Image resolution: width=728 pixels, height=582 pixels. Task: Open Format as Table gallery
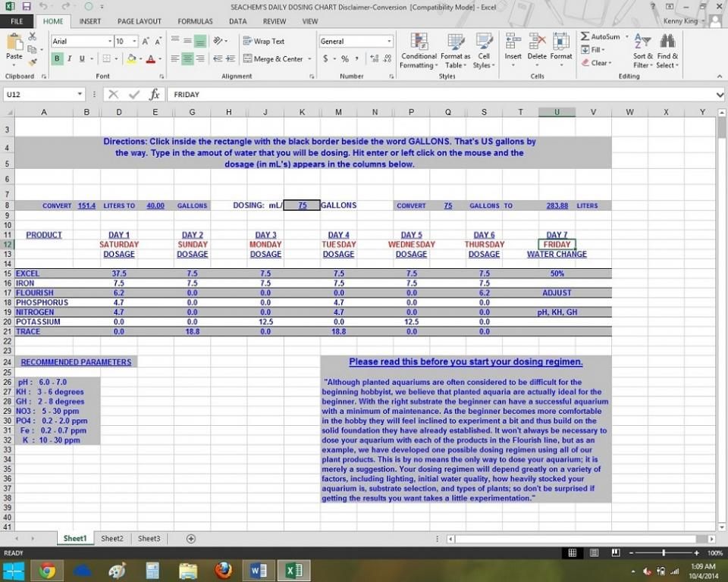(x=456, y=51)
